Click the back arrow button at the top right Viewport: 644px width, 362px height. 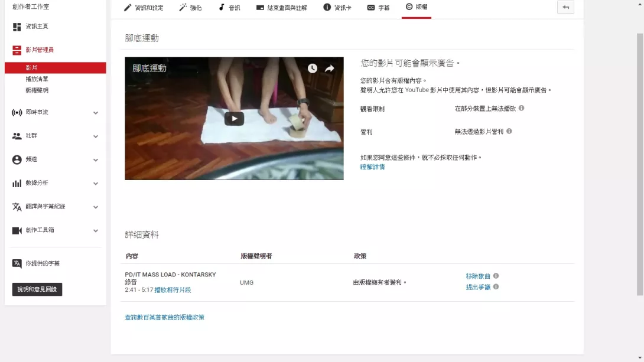click(x=565, y=7)
